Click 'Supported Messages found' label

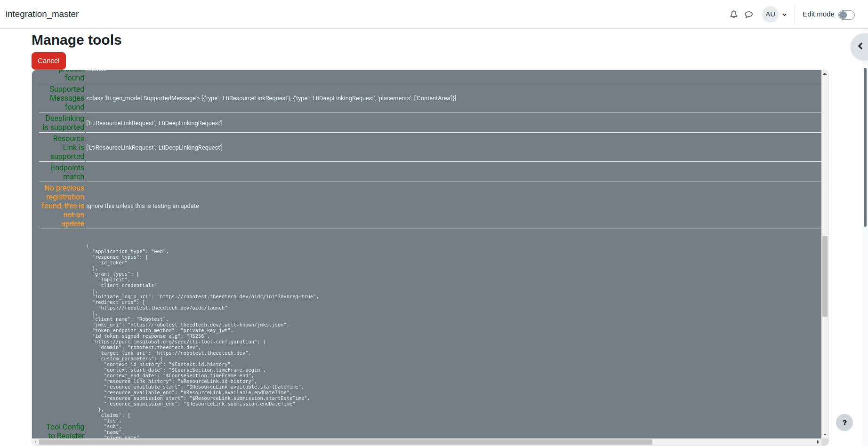[67, 98]
